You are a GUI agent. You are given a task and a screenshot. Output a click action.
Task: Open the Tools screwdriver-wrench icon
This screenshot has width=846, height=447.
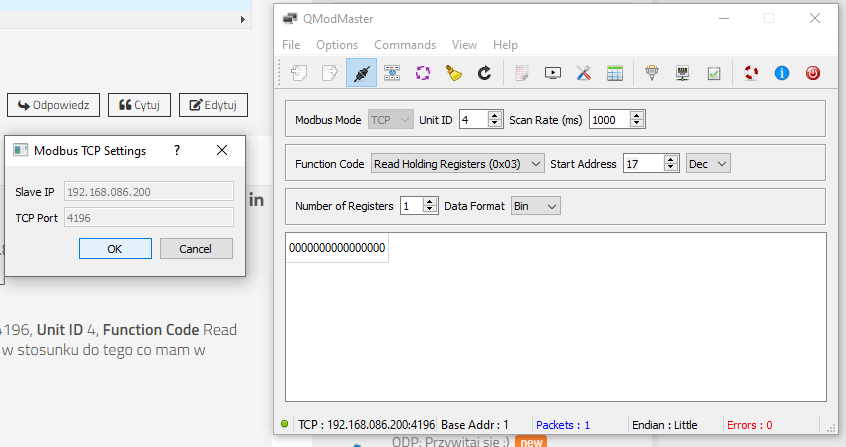pyautogui.click(x=584, y=73)
